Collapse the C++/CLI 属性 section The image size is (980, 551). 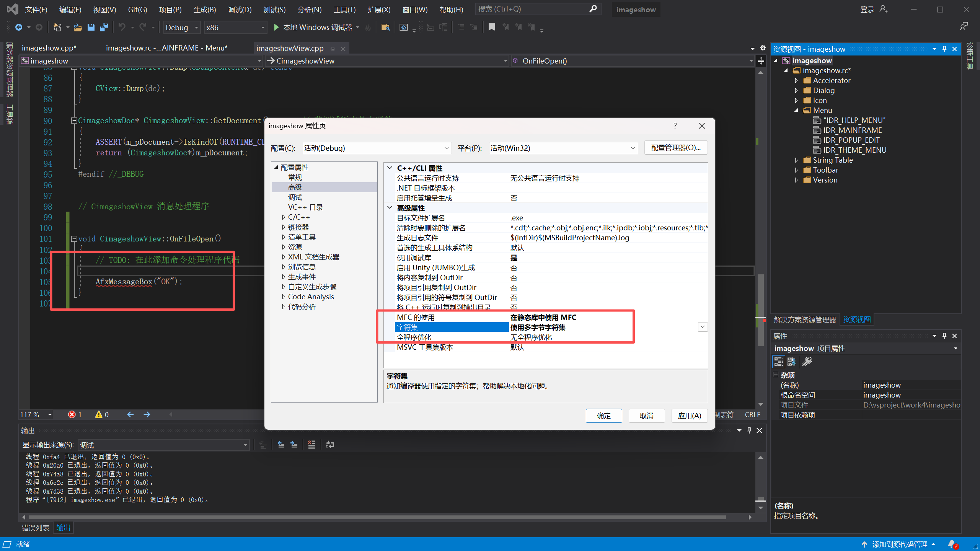pyautogui.click(x=390, y=168)
